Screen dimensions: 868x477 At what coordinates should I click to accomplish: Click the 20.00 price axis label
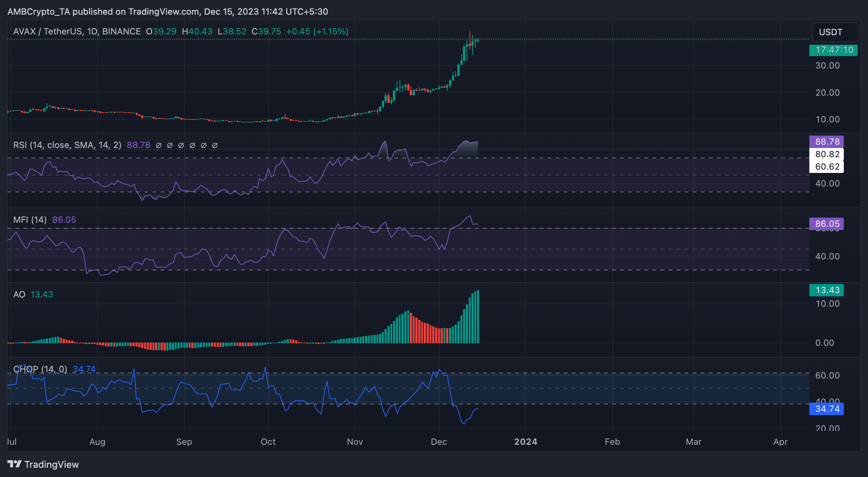pos(828,93)
